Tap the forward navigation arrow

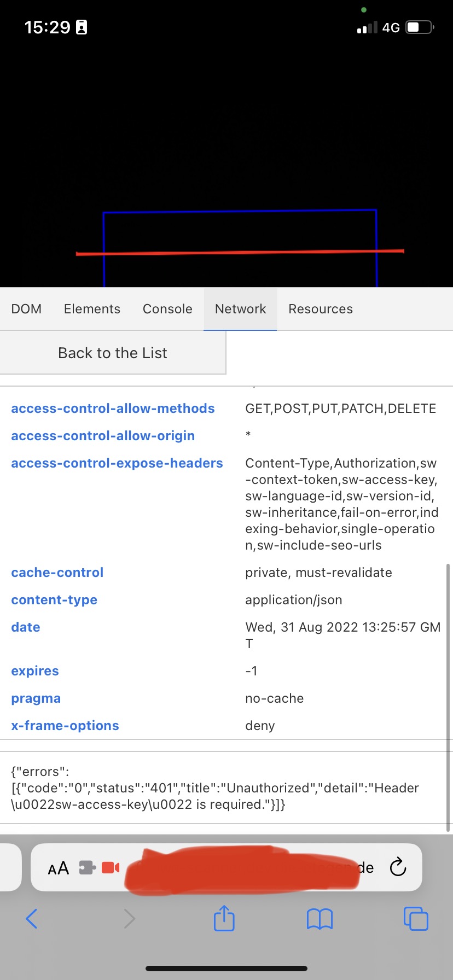pos(129,919)
